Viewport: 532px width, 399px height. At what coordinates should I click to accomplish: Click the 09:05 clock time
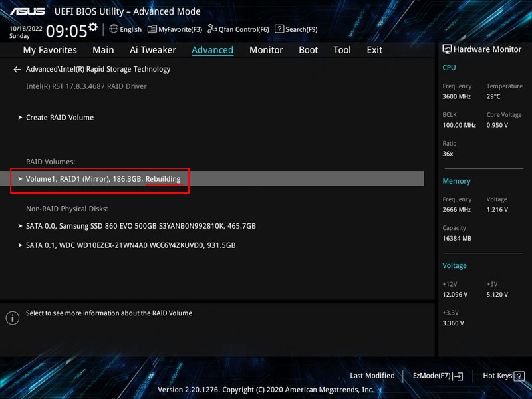click(66, 31)
